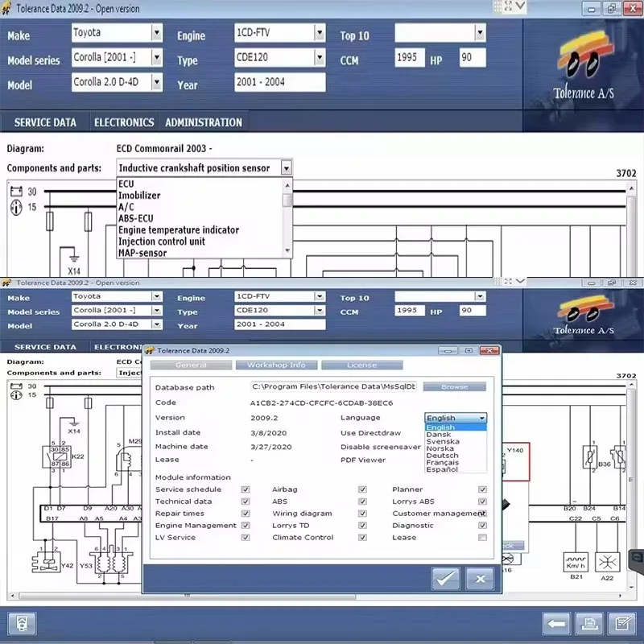Toggle the Lorrys ABS checkbox
644x644 pixels.
coord(482,501)
